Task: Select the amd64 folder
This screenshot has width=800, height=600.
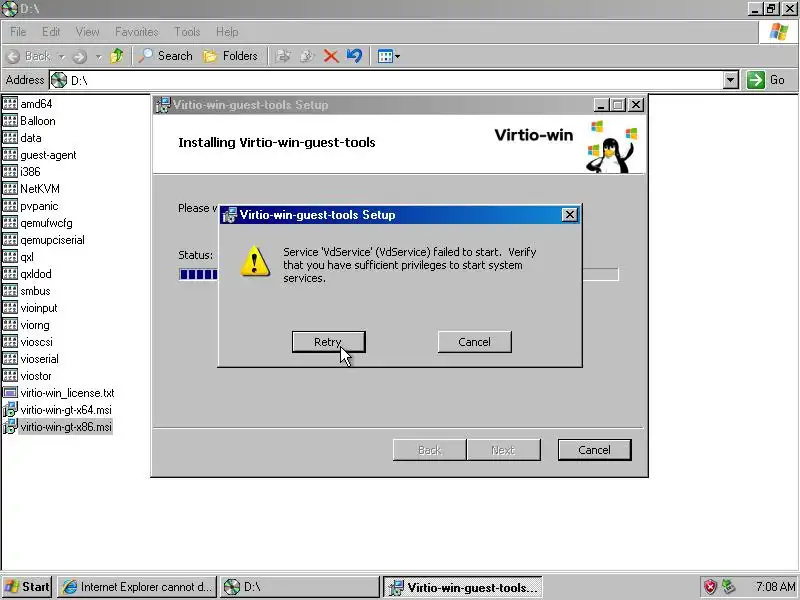Action: pos(28,104)
